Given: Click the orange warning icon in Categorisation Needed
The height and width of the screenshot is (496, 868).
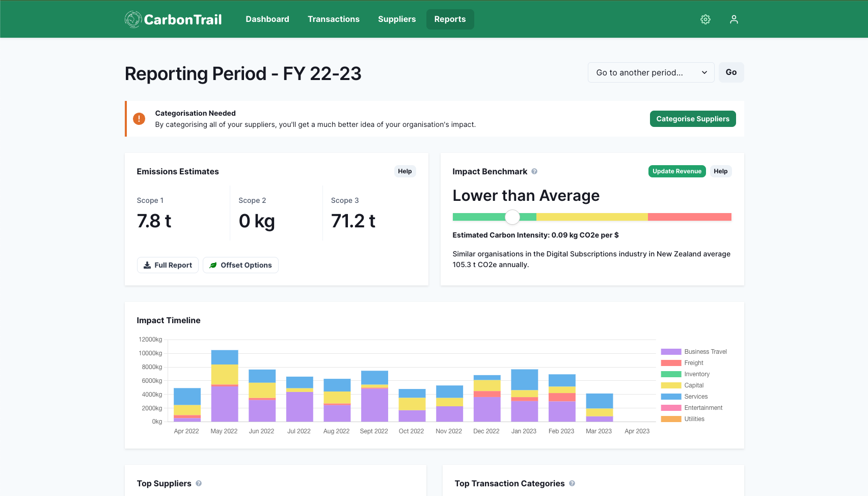Looking at the screenshot, I should tap(139, 119).
